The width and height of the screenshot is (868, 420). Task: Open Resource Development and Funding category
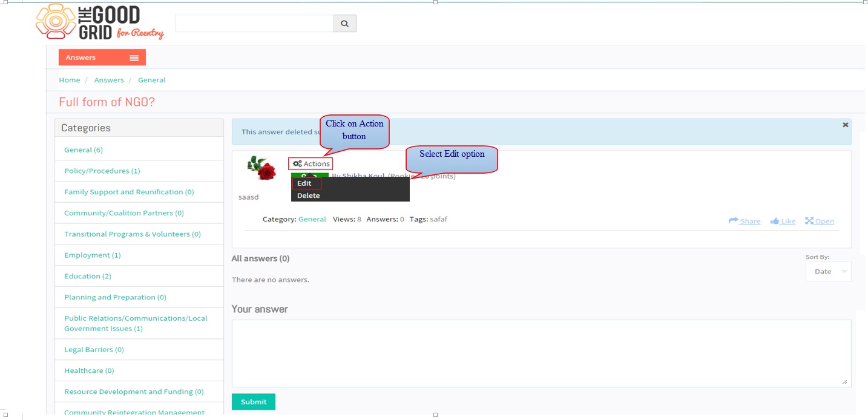(134, 392)
